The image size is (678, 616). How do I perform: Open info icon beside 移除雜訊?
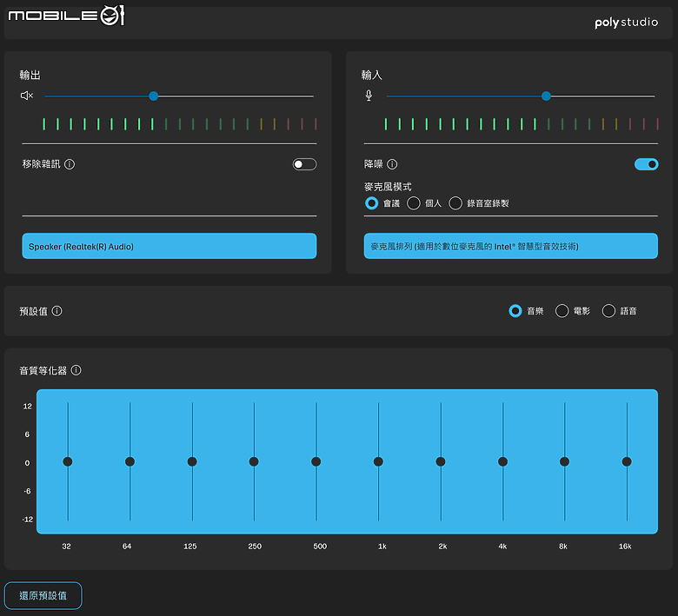tap(70, 164)
